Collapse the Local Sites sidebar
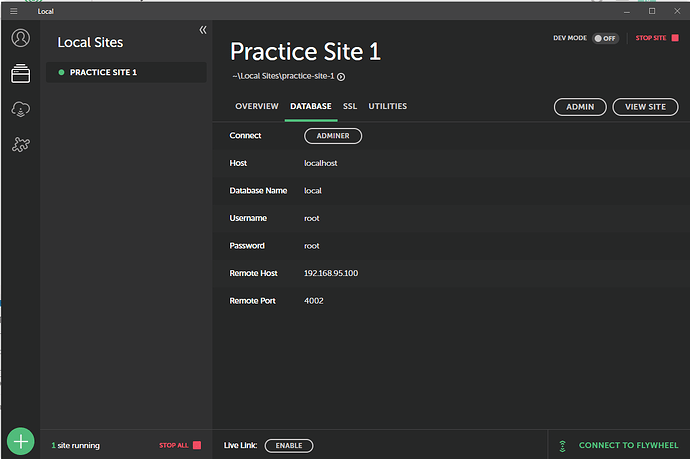Viewport: 690px width, 459px height. point(203,30)
